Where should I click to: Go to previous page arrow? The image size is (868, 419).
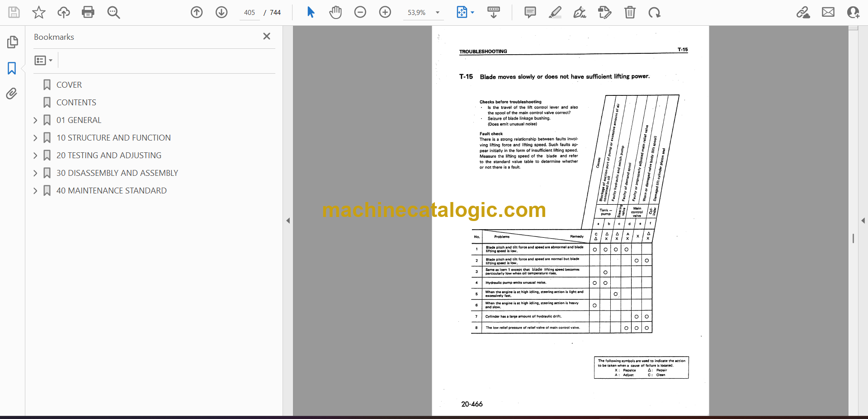197,12
